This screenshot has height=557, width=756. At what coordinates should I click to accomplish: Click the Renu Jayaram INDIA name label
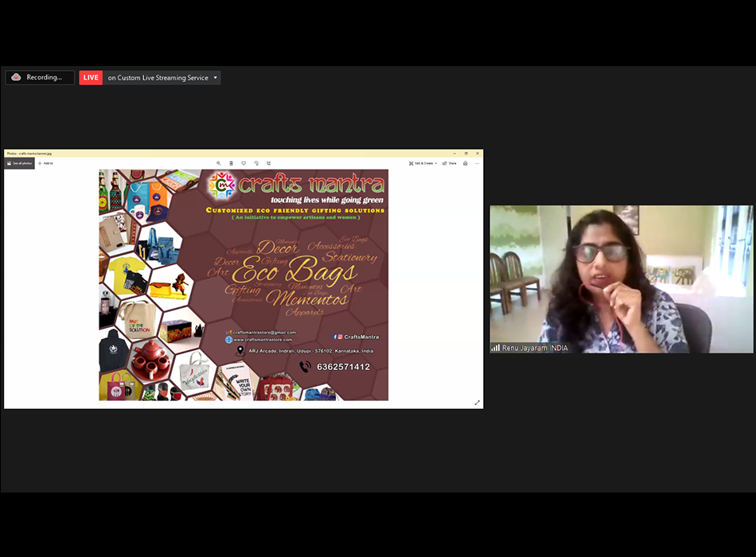[535, 348]
